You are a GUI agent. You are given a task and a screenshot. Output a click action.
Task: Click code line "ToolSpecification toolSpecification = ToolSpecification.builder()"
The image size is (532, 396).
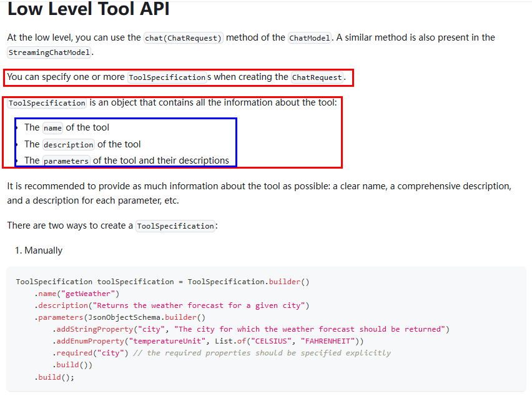click(162, 282)
